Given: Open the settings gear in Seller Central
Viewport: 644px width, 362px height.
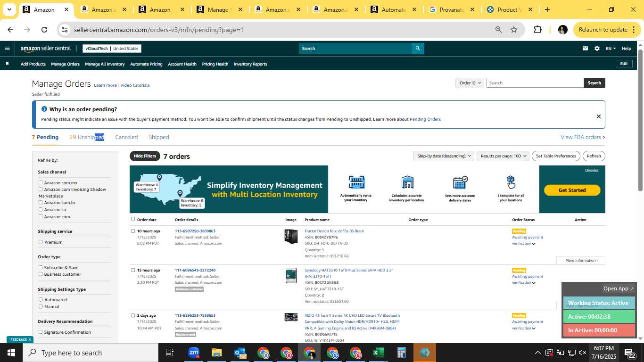Looking at the screenshot, I should click(597, 49).
